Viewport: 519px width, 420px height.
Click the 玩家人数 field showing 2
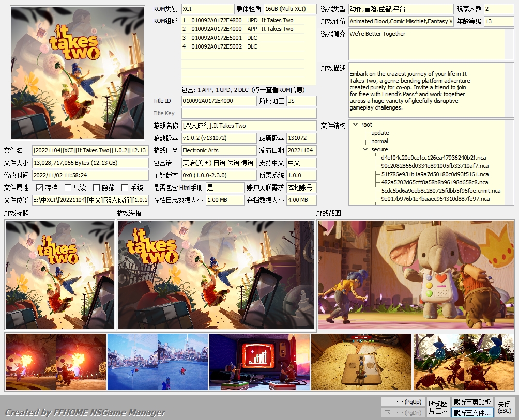coord(499,9)
